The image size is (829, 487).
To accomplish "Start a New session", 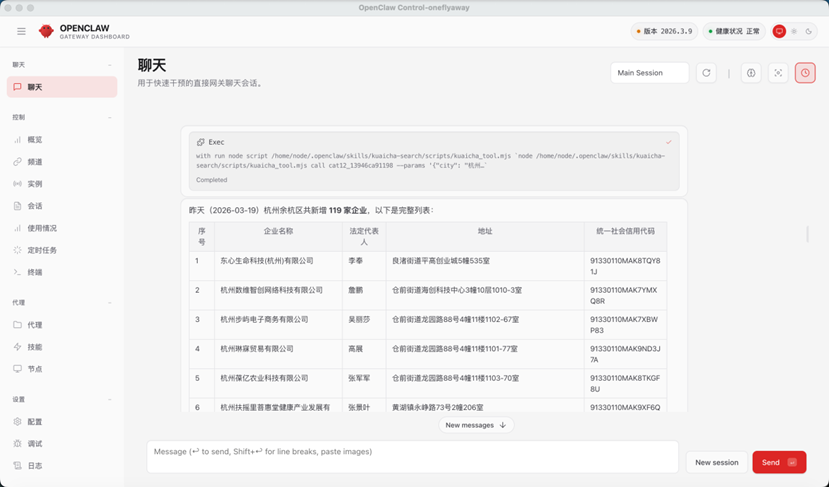I will (x=716, y=462).
